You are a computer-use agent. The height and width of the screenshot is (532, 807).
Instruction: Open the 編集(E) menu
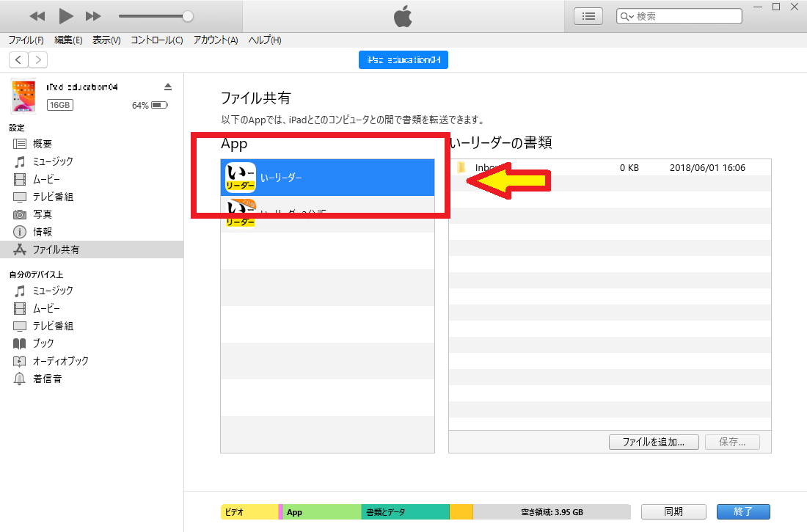[68, 40]
